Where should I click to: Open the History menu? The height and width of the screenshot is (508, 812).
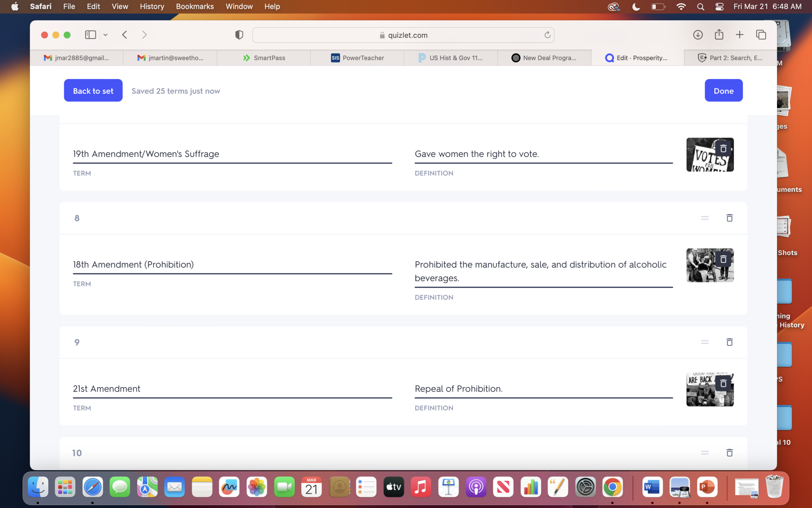coord(152,7)
